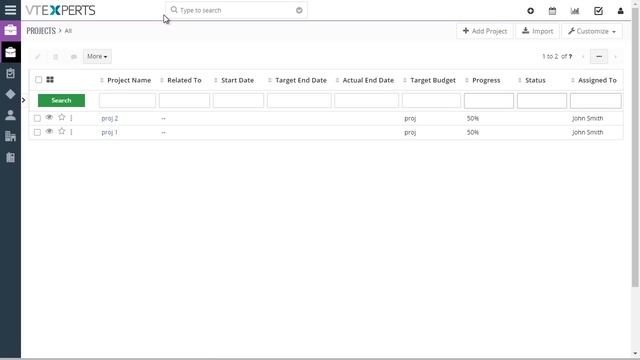The height and width of the screenshot is (360, 640).
Task: Sort by Start Date column
Action: point(238,80)
